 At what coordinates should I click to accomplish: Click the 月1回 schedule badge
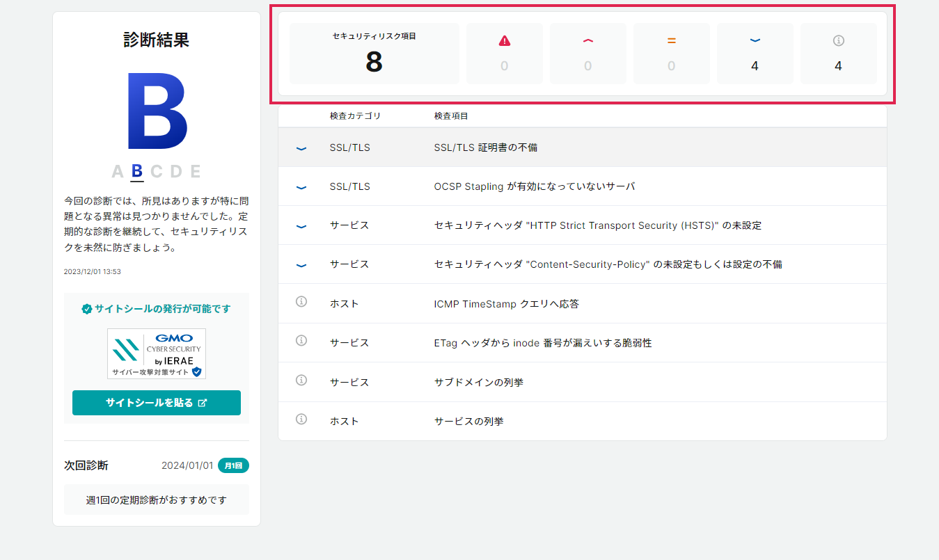click(233, 465)
